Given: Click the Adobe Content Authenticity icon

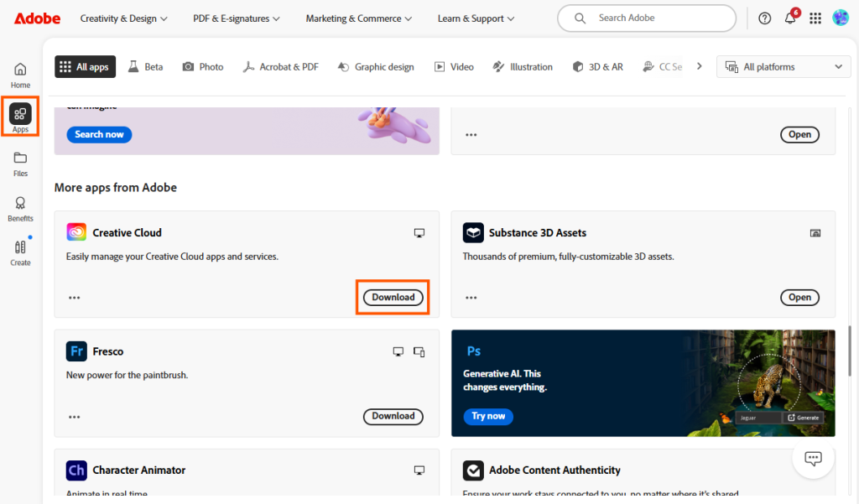Looking at the screenshot, I should tap(473, 470).
